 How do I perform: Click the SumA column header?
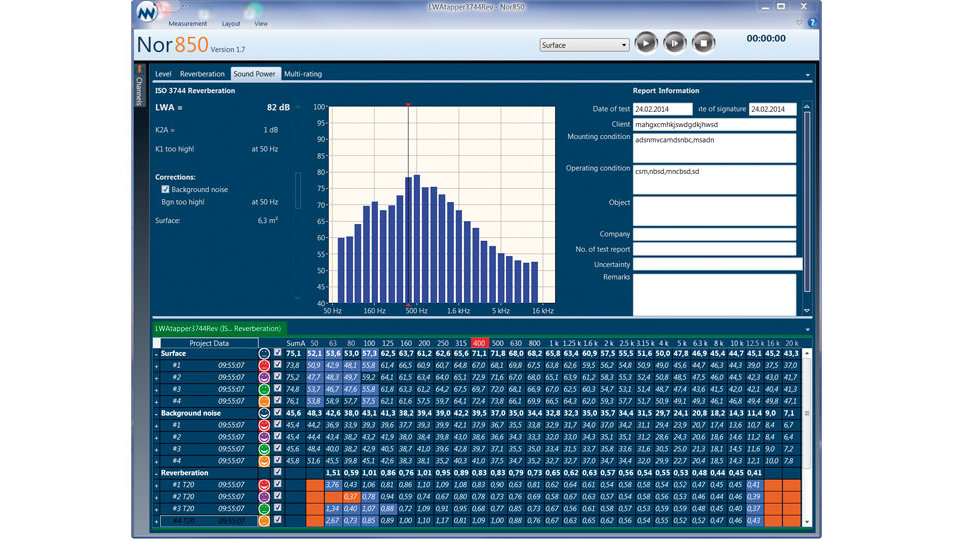[296, 343]
